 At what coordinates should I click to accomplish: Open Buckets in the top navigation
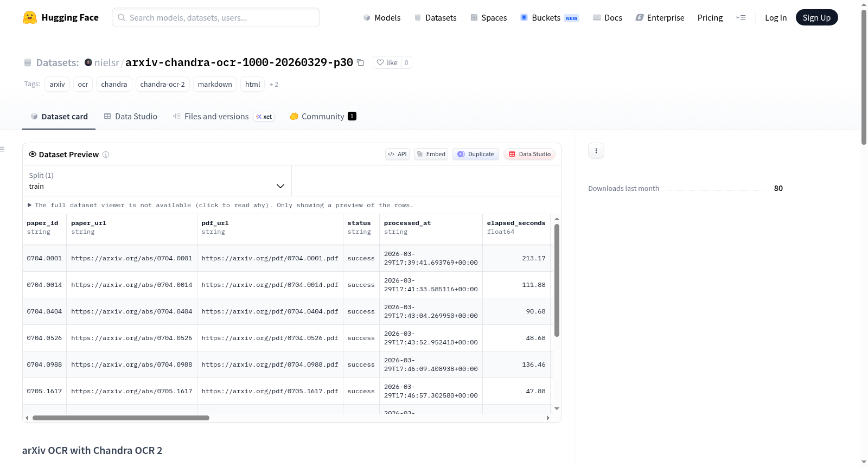point(550,18)
